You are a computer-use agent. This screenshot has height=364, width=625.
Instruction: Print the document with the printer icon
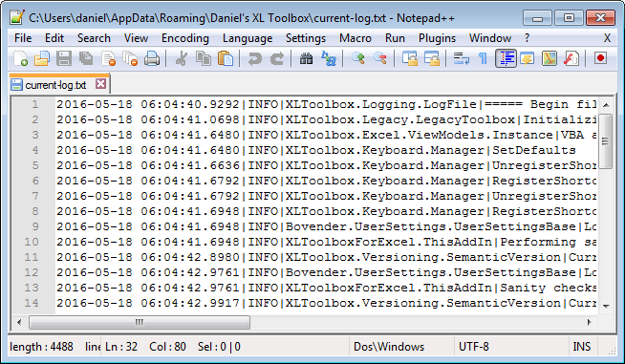point(152,58)
